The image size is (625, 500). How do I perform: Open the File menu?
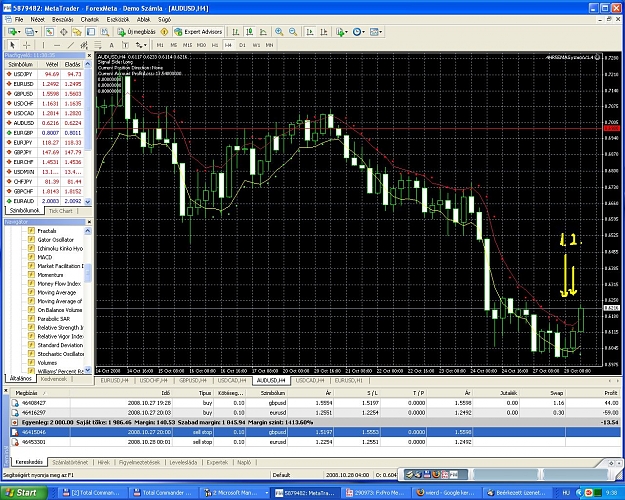pos(19,19)
